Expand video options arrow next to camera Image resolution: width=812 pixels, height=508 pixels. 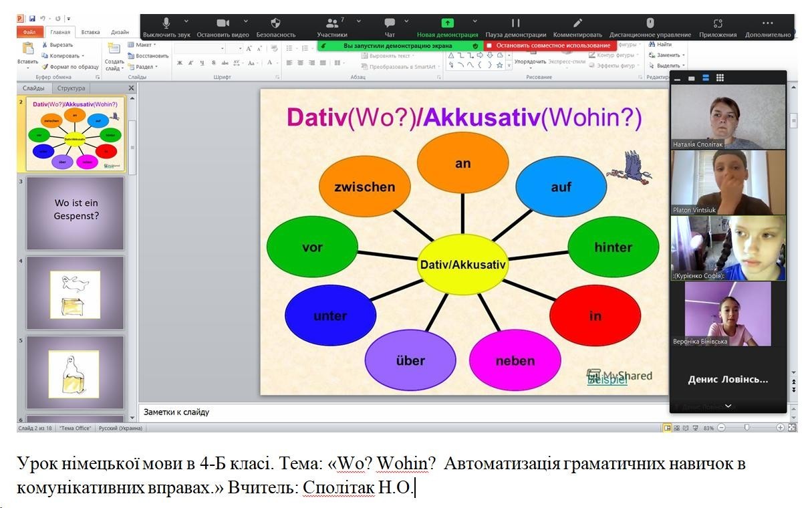(x=246, y=21)
